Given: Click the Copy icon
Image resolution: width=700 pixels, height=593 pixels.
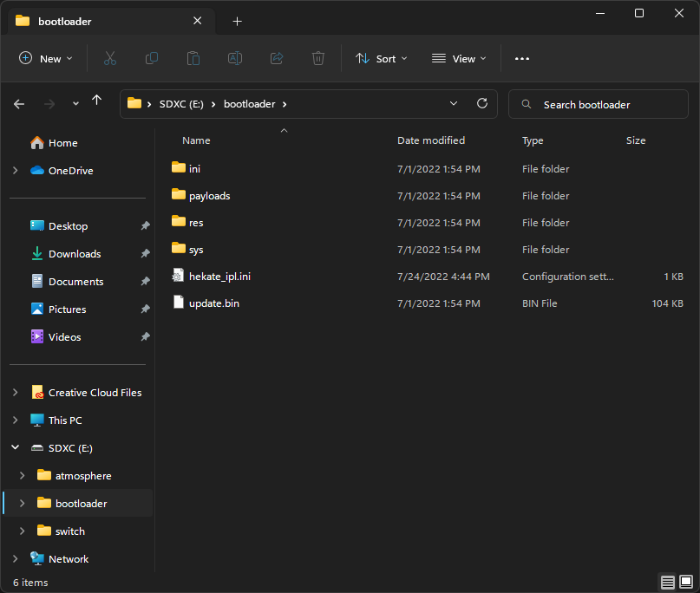Looking at the screenshot, I should point(151,58).
